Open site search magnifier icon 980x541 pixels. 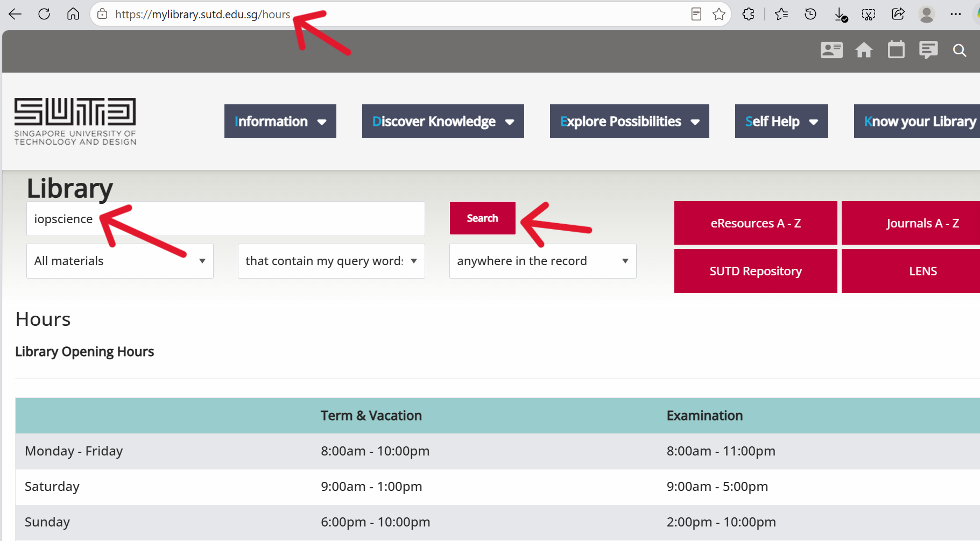(x=960, y=51)
